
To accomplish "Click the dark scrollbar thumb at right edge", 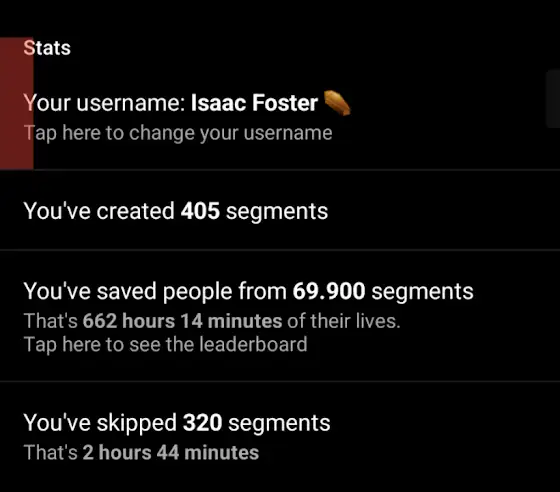I will click(x=553, y=99).
